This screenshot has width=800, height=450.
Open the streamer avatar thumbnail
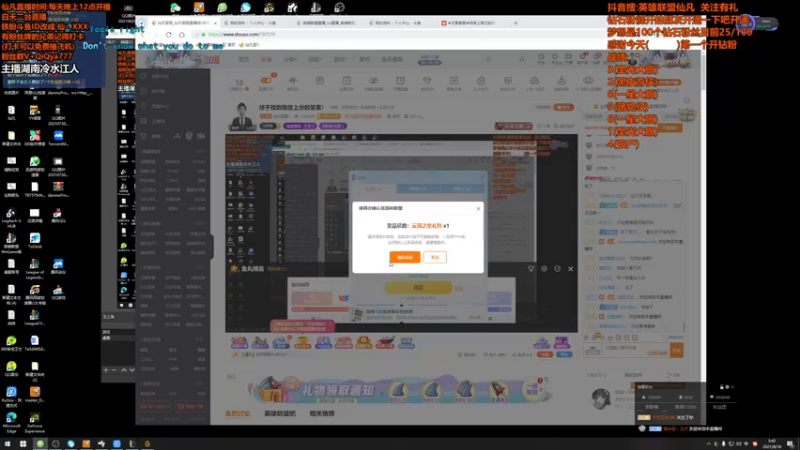click(242, 116)
